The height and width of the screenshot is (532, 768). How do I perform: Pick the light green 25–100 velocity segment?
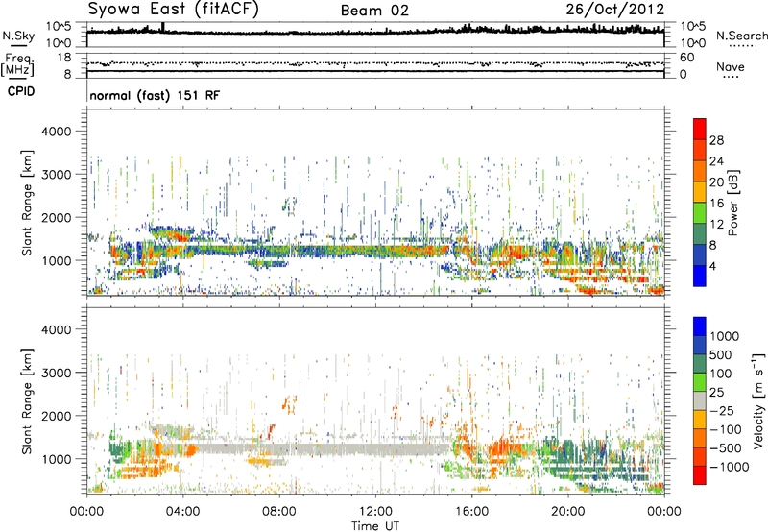pos(700,382)
